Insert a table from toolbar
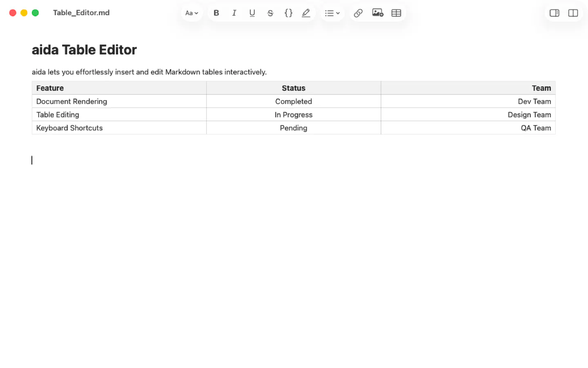This screenshot has height=368, width=588. 396,13
